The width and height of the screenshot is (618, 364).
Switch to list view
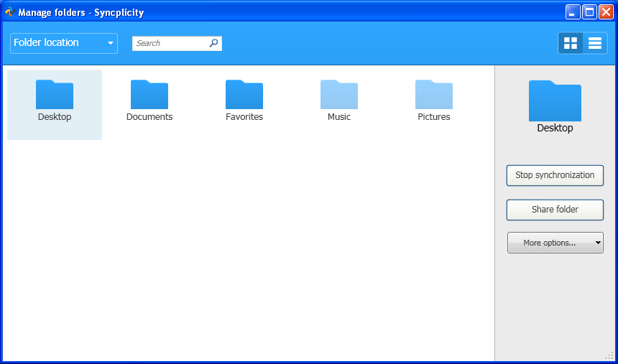[595, 43]
